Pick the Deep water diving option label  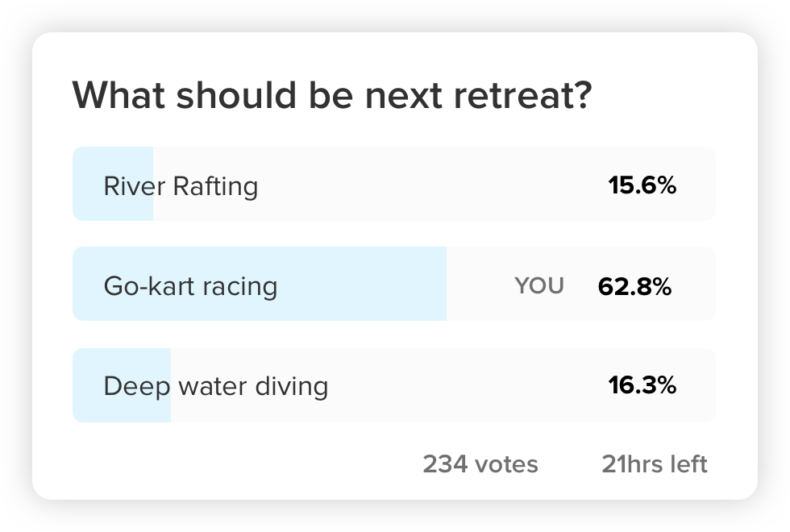(x=215, y=386)
